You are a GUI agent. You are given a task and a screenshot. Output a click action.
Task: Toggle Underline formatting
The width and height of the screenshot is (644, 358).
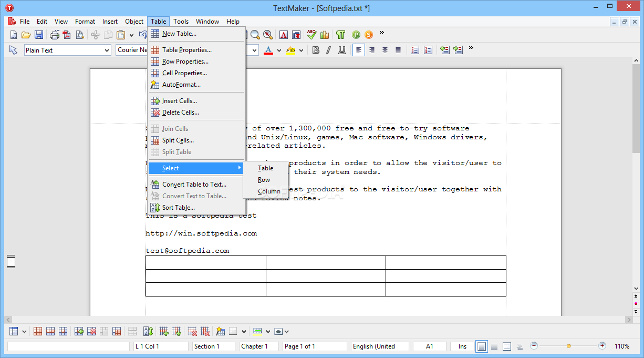[x=342, y=50]
